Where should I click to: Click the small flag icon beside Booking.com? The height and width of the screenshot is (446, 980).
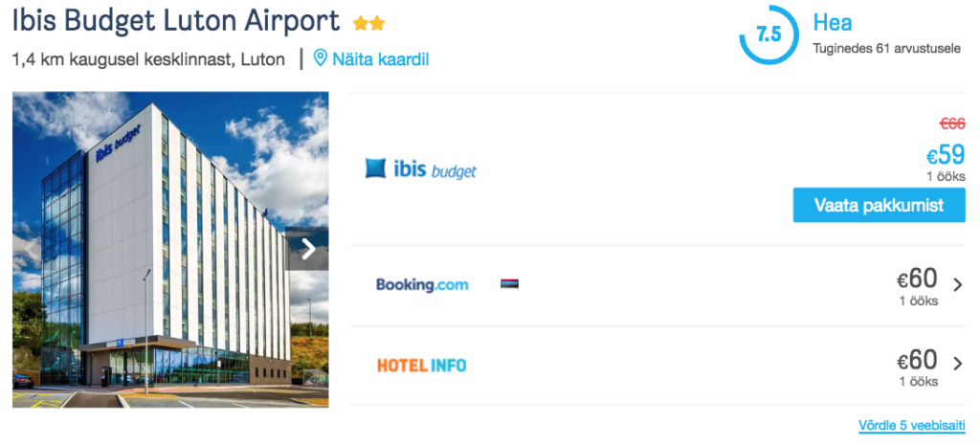[x=509, y=284]
